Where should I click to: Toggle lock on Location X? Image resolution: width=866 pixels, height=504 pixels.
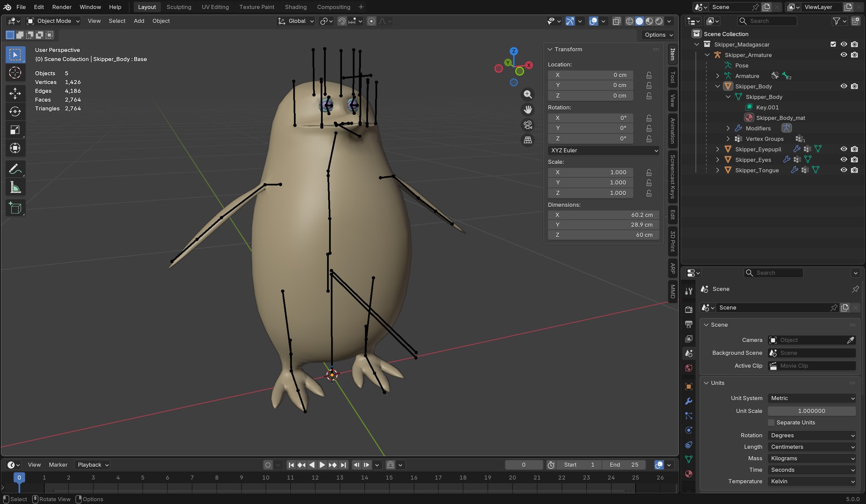click(649, 75)
